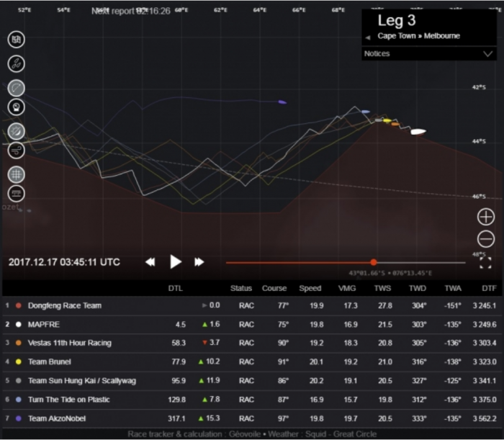Viewport: 504px width, 440px height.
Task: Click AkzoNobel DTL value 317.1
Action: point(176,418)
